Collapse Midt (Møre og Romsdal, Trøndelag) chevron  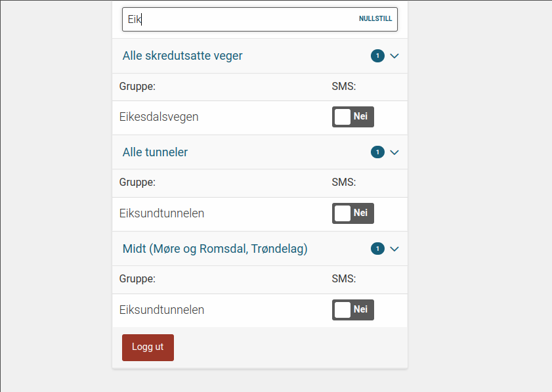coord(394,249)
